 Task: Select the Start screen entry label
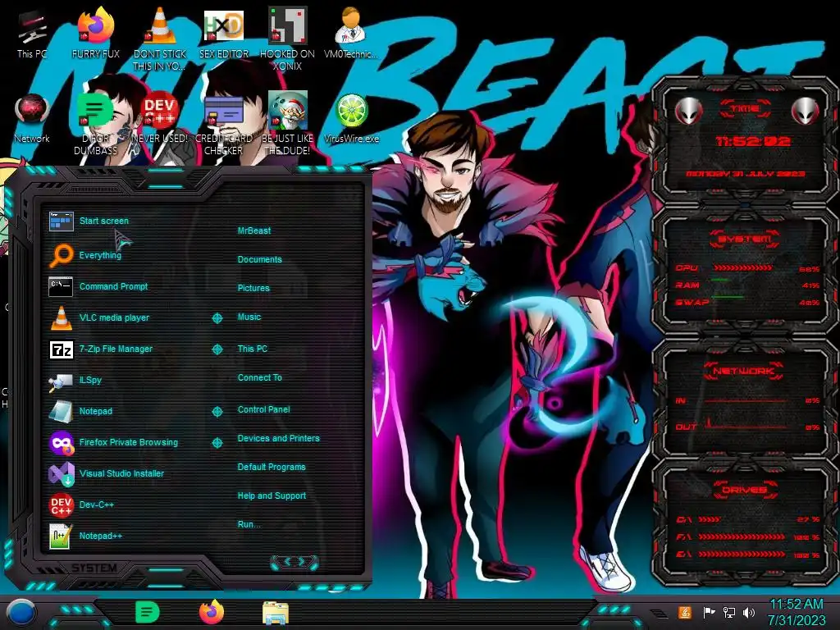coord(104,221)
